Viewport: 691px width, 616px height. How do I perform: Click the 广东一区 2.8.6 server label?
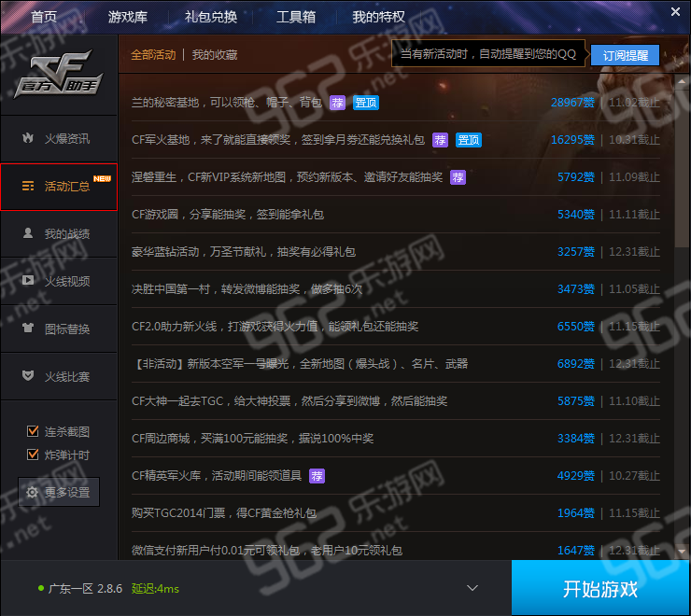(85, 588)
